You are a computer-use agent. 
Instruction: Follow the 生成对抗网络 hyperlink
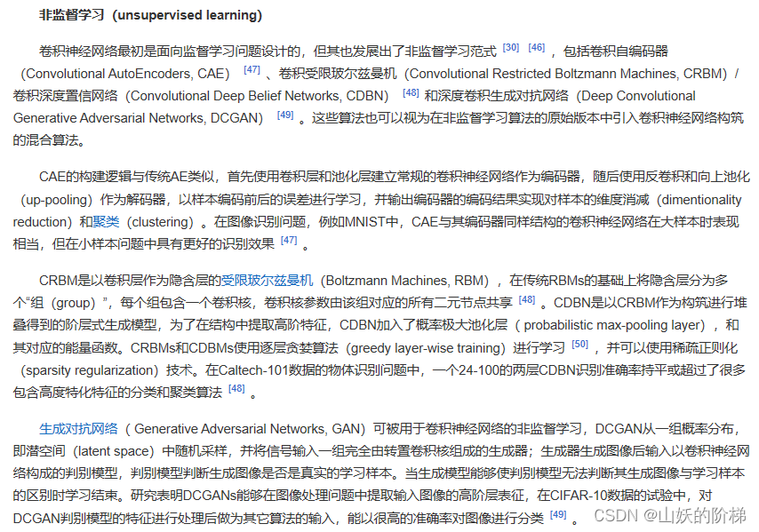coord(78,429)
